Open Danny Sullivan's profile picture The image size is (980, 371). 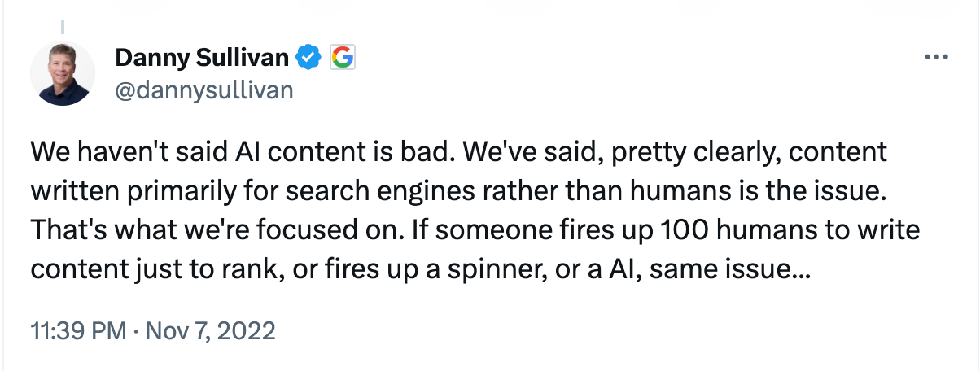[63, 73]
